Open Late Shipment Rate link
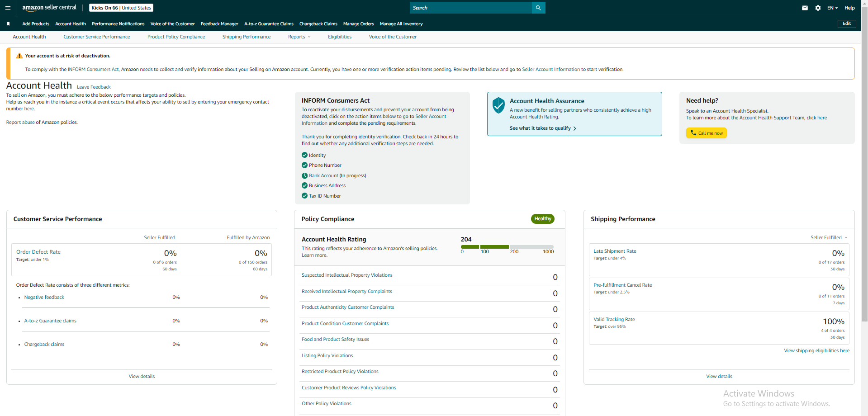 (x=615, y=251)
